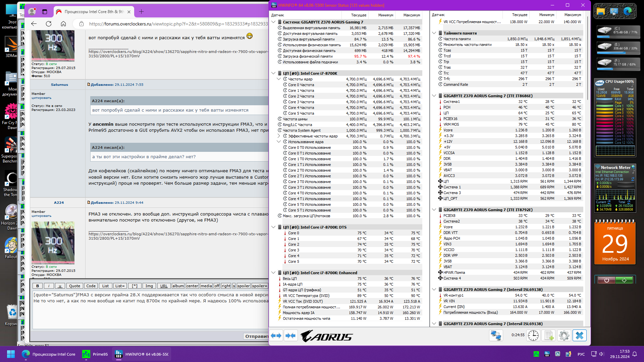Reset sensor min/max with clock icon
Screen dimensions: 644x362
tap(533, 336)
